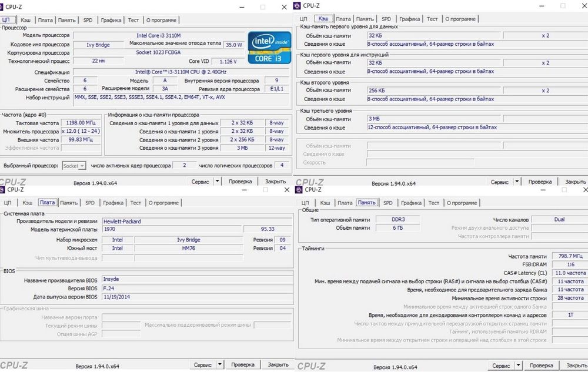Switch to Кэш tab in top-left window
Viewport: 588px width, 372px height.
25,20
